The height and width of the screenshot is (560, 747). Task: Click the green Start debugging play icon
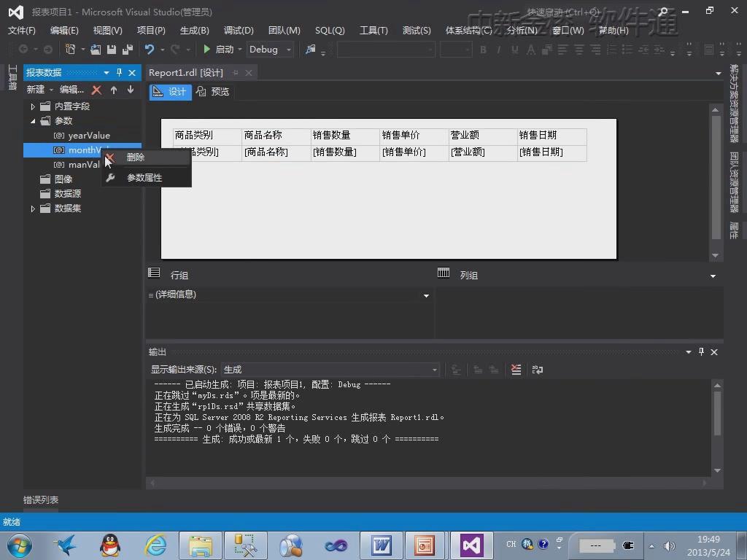(206, 49)
